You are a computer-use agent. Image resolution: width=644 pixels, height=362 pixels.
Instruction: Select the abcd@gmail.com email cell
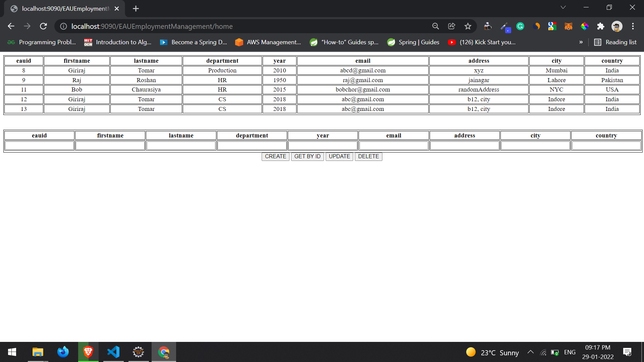(363, 70)
